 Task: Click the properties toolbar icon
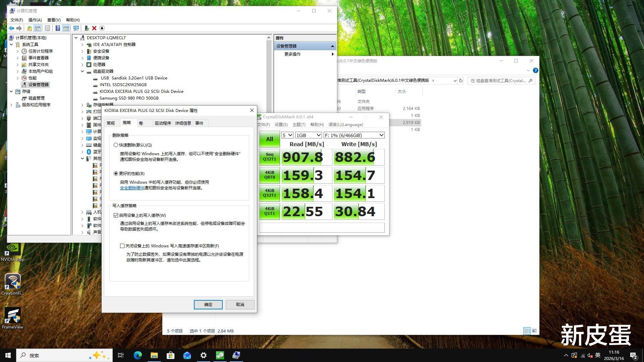(47, 28)
